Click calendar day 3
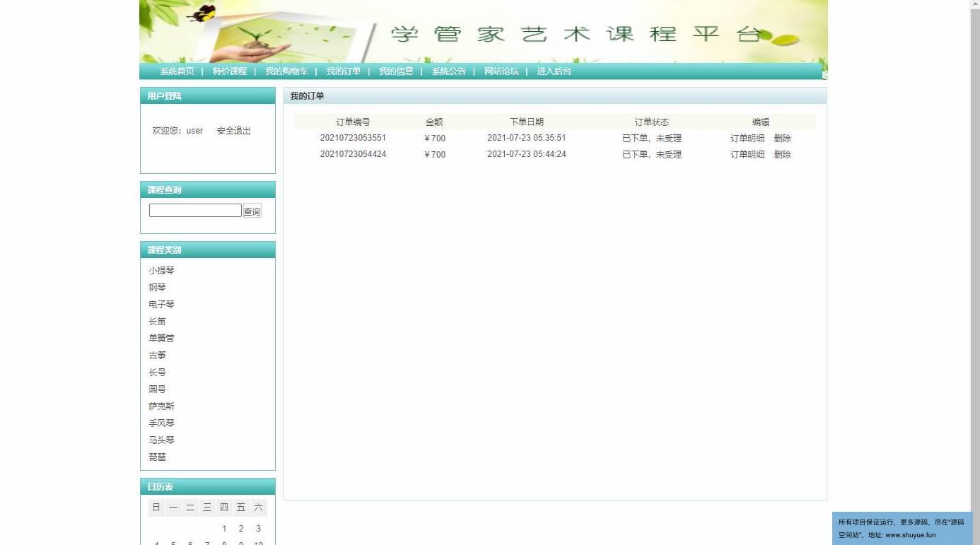980x545 pixels. pyautogui.click(x=258, y=529)
